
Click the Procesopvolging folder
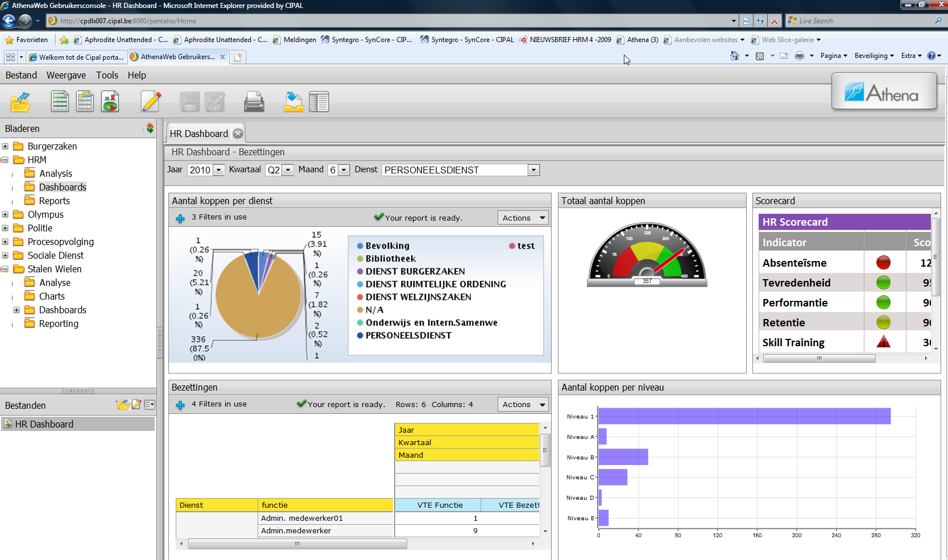pyautogui.click(x=60, y=242)
